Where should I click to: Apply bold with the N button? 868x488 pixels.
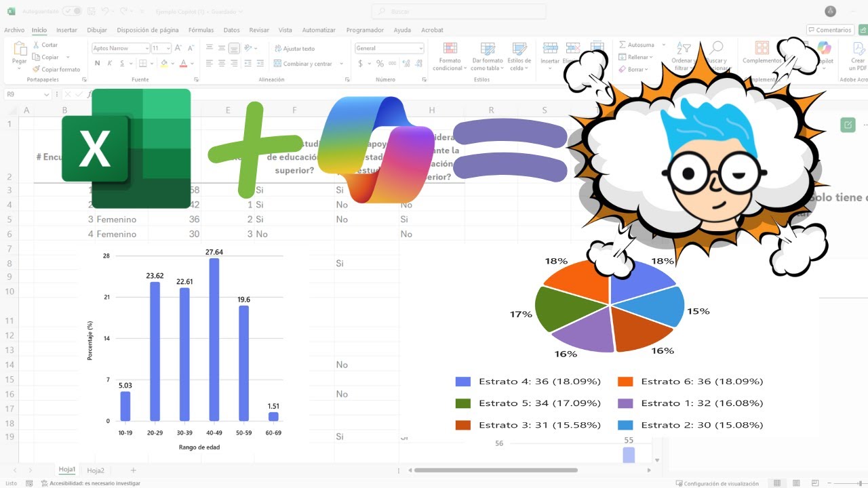click(x=97, y=63)
